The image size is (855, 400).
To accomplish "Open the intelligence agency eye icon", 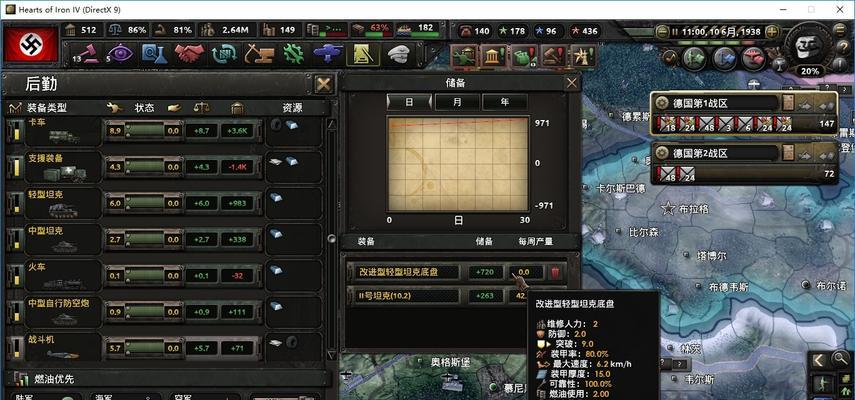I will point(120,54).
